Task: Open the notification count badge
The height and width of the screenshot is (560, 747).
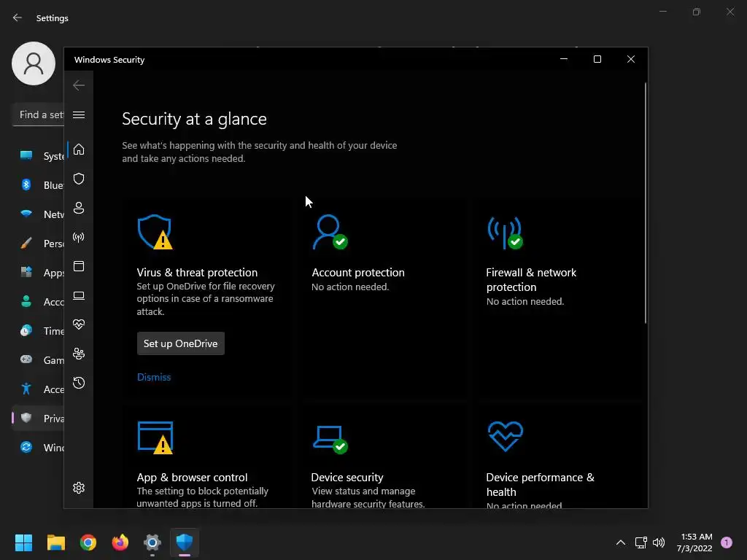Action: 727,542
